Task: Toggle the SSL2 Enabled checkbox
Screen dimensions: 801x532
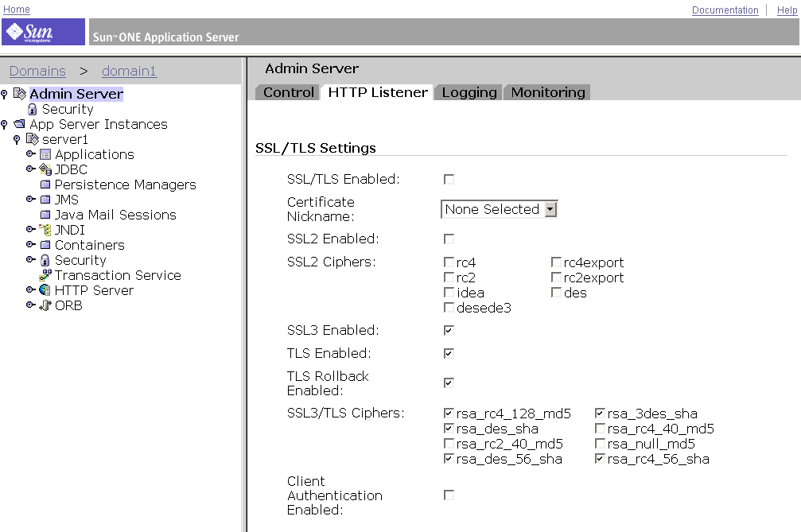Action: (449, 239)
